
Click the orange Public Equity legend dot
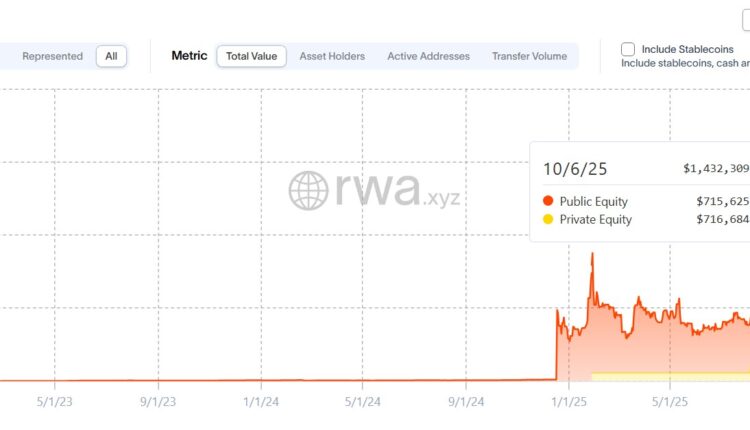pyautogui.click(x=547, y=201)
